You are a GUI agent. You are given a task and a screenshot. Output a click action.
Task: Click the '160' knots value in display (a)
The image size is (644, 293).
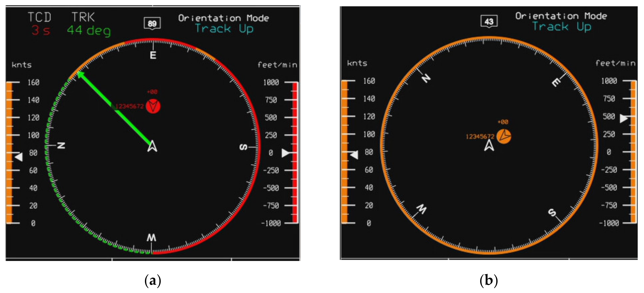click(33, 82)
